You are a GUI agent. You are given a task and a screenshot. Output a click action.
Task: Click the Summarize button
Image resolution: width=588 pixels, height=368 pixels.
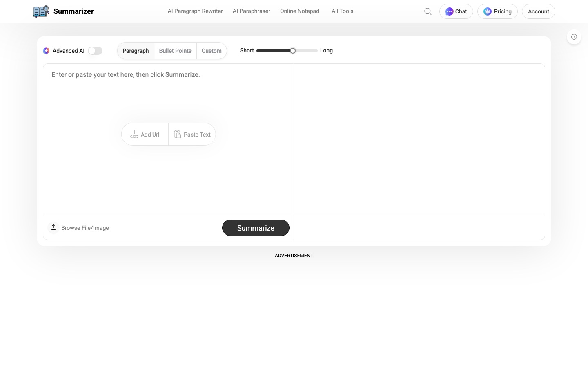256,228
